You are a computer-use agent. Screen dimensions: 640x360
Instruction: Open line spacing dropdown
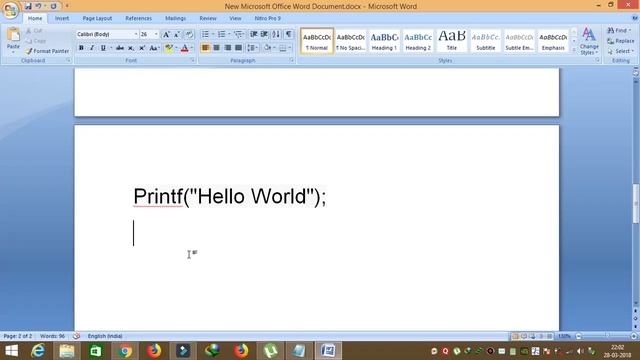tap(253, 48)
